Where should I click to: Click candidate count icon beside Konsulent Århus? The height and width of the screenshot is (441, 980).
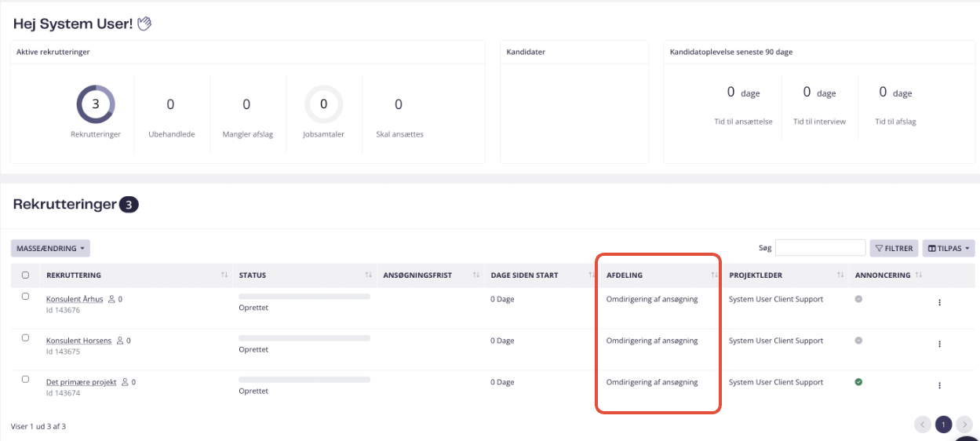[x=111, y=299]
